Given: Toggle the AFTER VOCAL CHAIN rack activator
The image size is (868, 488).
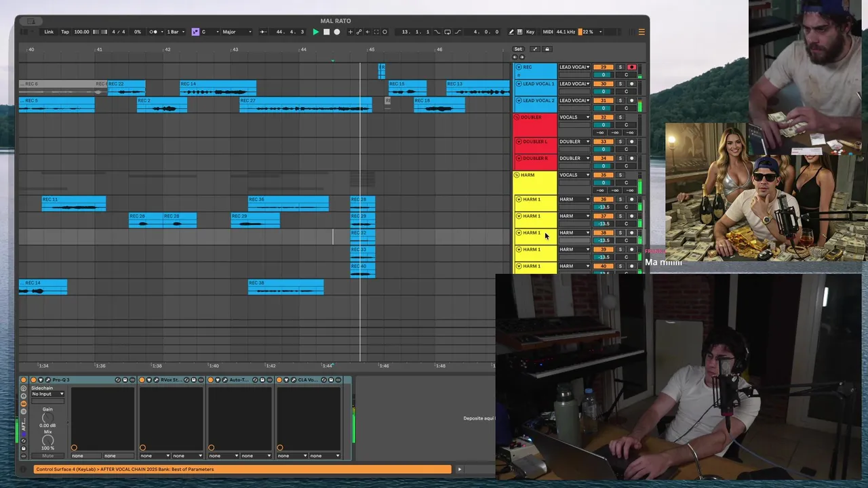Looking at the screenshot, I should pos(24,380).
